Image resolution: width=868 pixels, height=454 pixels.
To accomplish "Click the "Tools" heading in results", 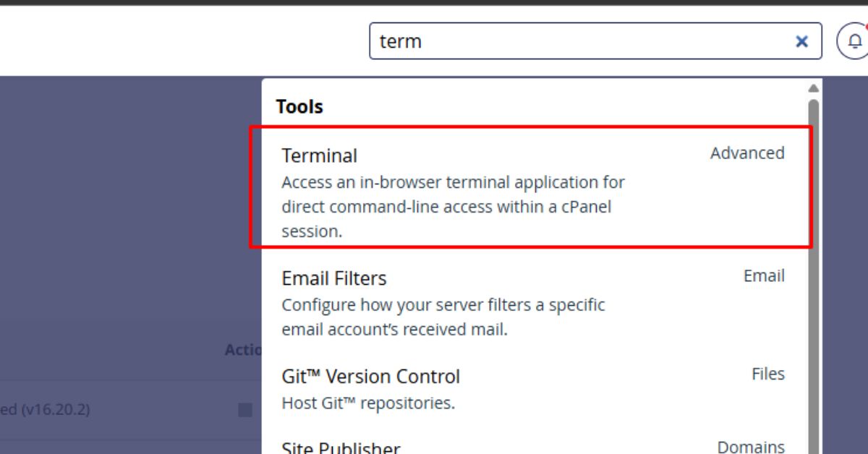I will 299,107.
